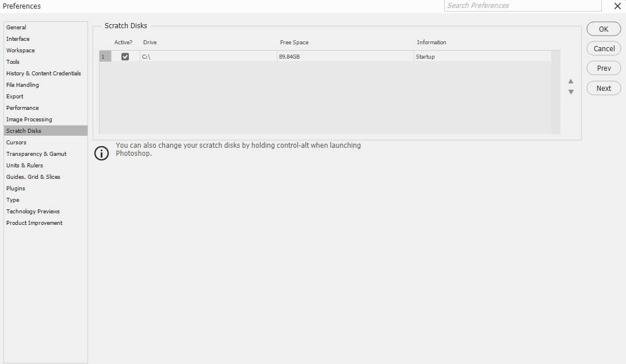Image resolution: width=626 pixels, height=364 pixels.
Task: Select Performance in the category list
Action: tap(22, 108)
